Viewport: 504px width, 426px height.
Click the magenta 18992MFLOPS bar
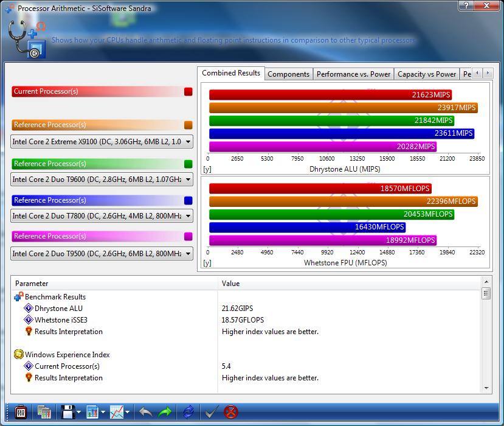point(323,240)
